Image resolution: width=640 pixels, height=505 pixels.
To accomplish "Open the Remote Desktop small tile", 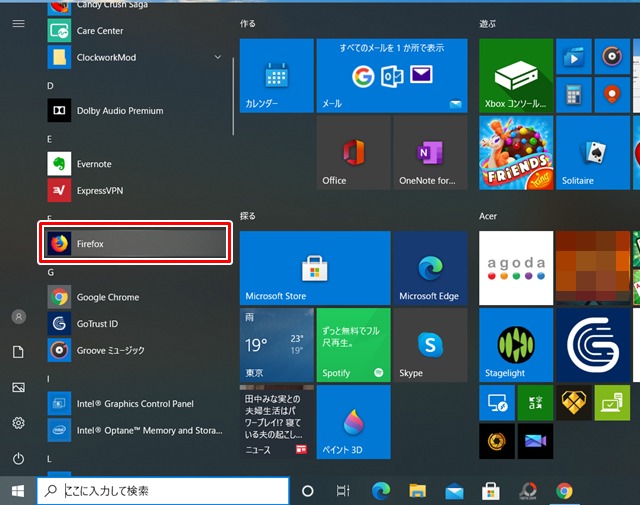I will 497,403.
